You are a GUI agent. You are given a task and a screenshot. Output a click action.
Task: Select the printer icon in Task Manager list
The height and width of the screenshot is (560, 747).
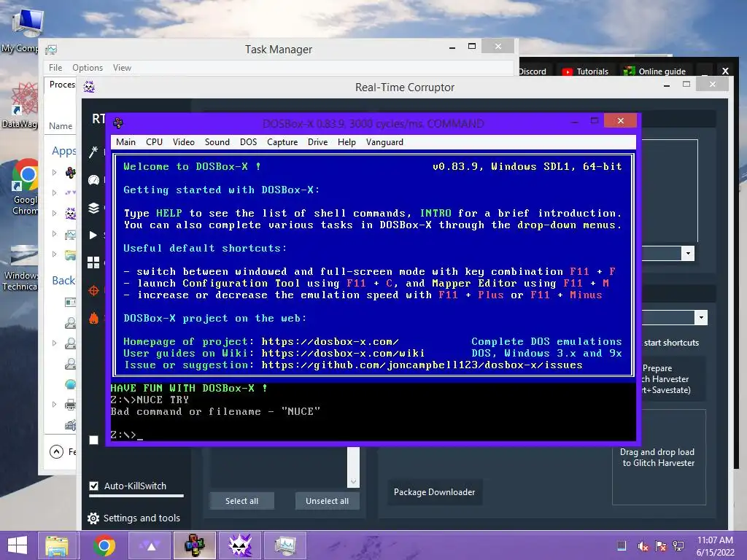(x=71, y=404)
